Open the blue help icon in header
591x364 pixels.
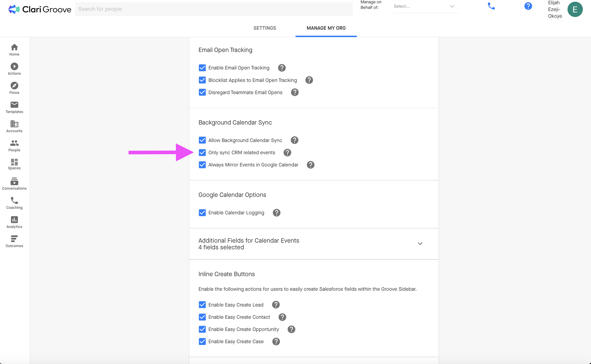(528, 6)
